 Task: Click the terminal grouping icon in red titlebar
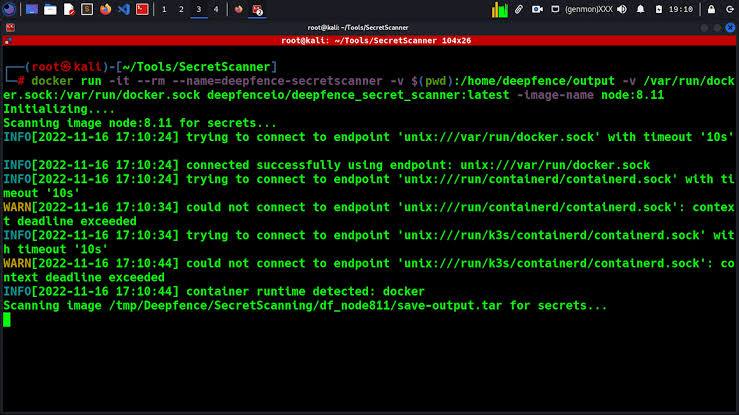(8, 41)
